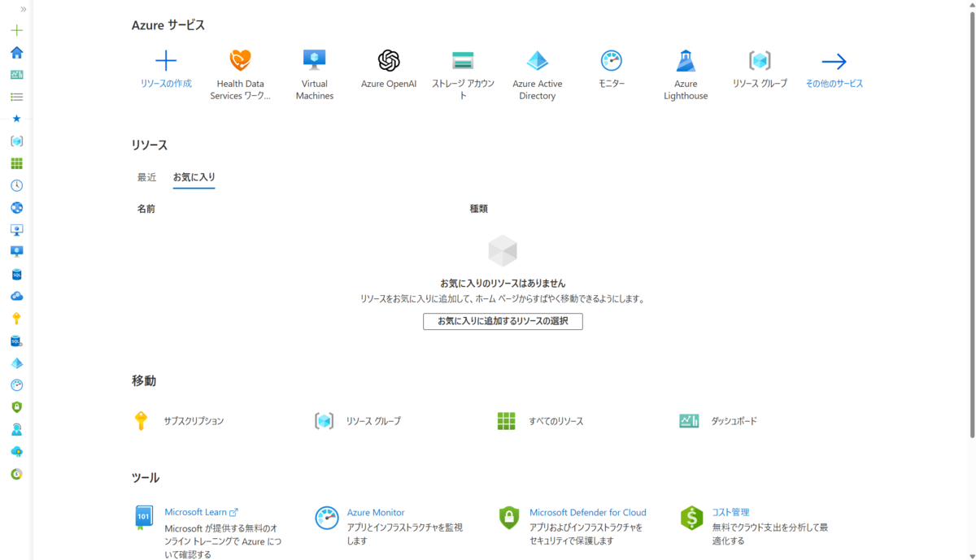Click the vertical page scrollbar

[x=971, y=224]
